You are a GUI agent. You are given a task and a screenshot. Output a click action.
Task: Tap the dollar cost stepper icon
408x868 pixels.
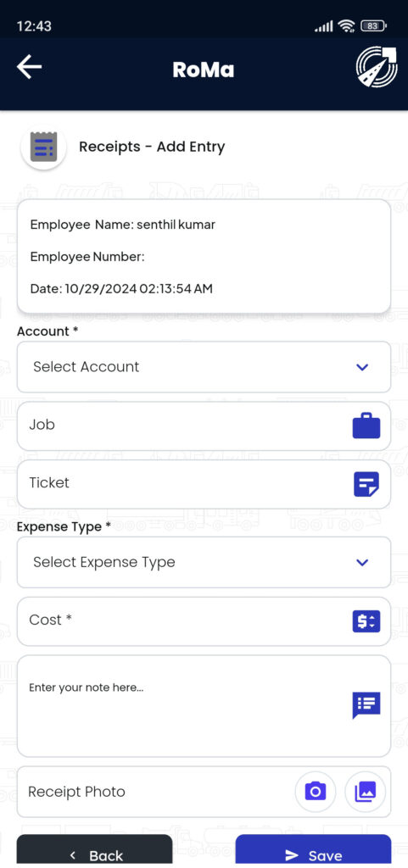pos(366,621)
